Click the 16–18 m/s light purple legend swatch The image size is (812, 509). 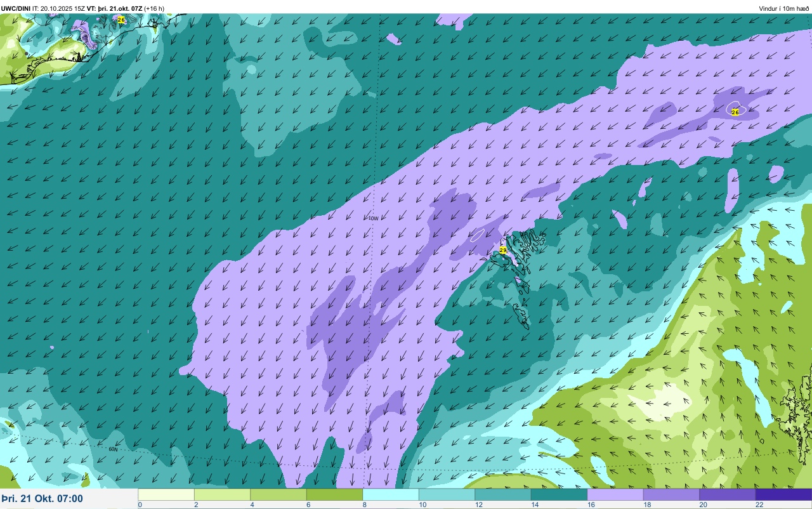(x=615, y=494)
